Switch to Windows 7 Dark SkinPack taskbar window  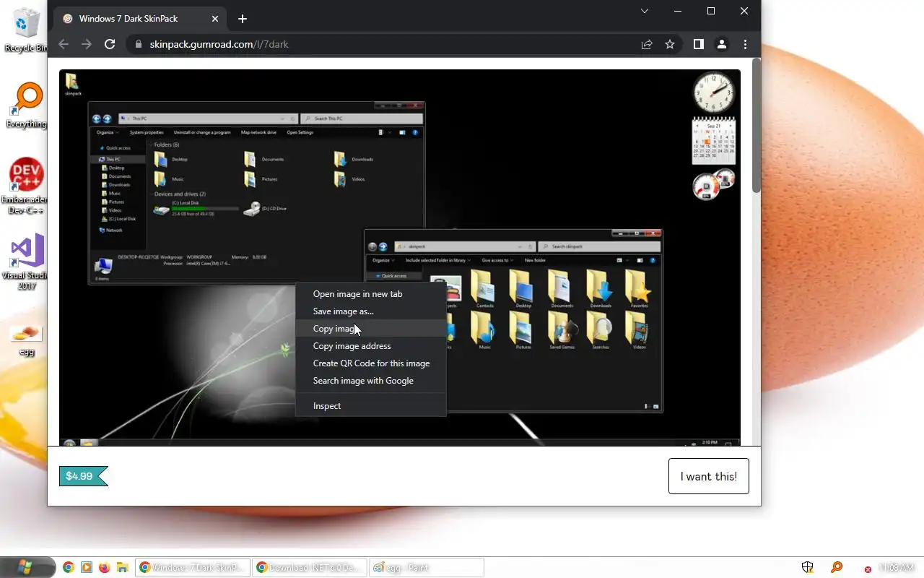click(x=193, y=568)
